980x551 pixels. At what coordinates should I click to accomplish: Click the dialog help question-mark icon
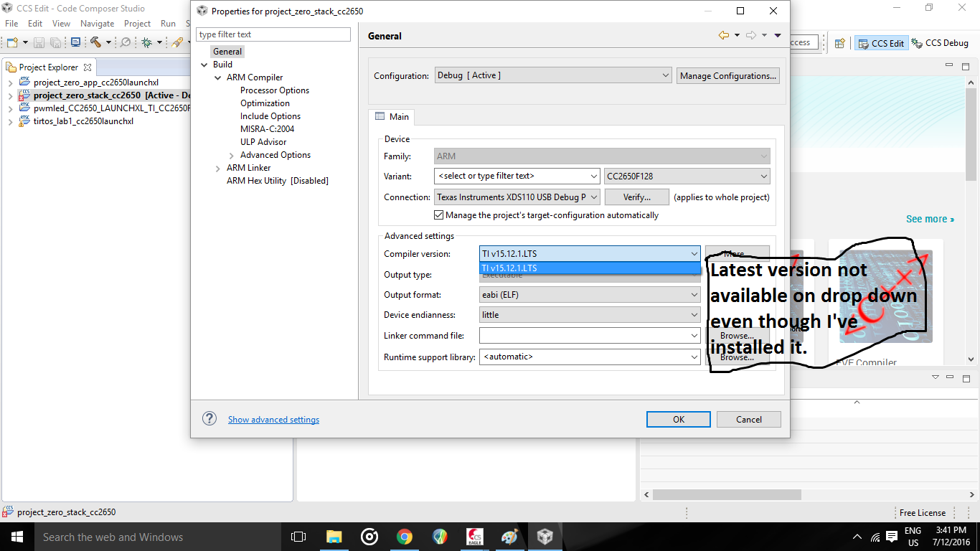point(209,418)
